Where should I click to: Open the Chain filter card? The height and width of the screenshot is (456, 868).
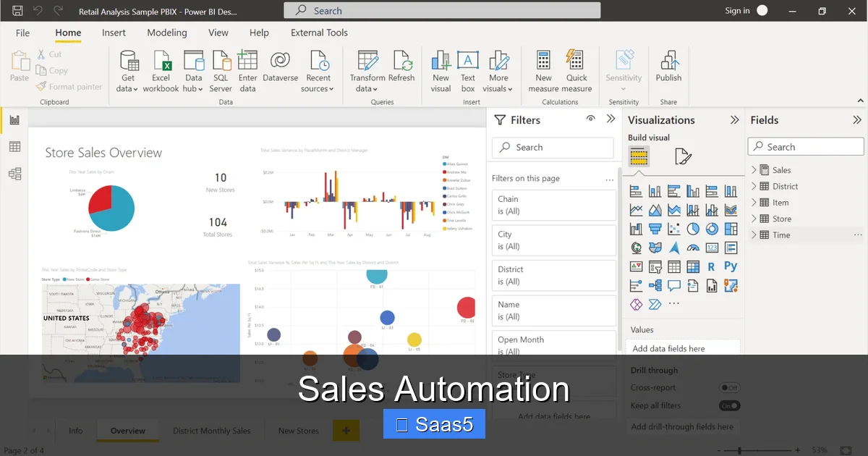coord(554,205)
